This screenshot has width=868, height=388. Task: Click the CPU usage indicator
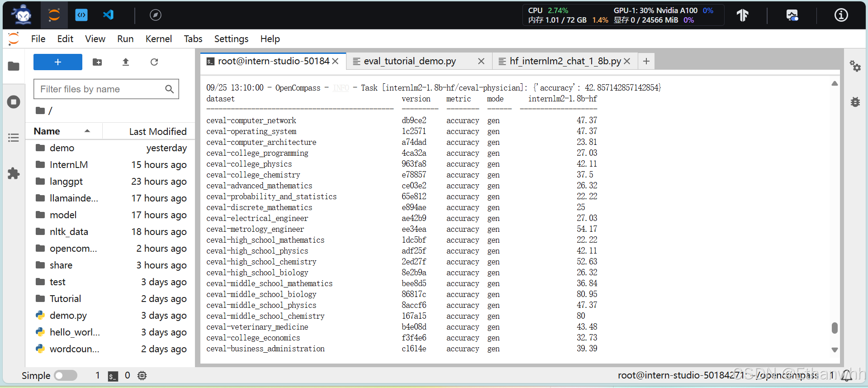(548, 10)
